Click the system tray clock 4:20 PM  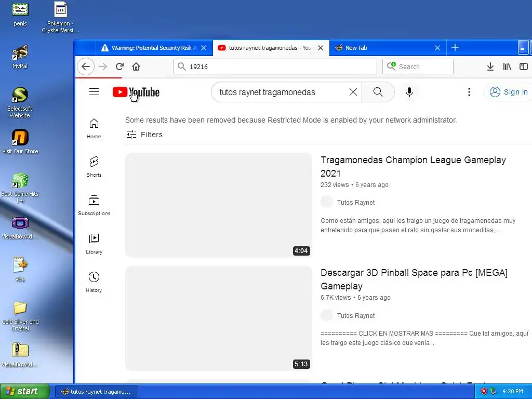(513, 392)
